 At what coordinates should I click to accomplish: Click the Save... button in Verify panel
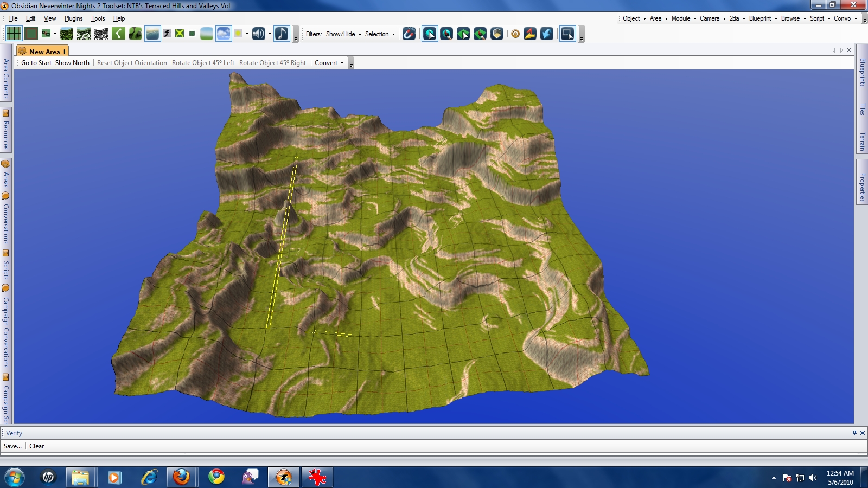(12, 446)
